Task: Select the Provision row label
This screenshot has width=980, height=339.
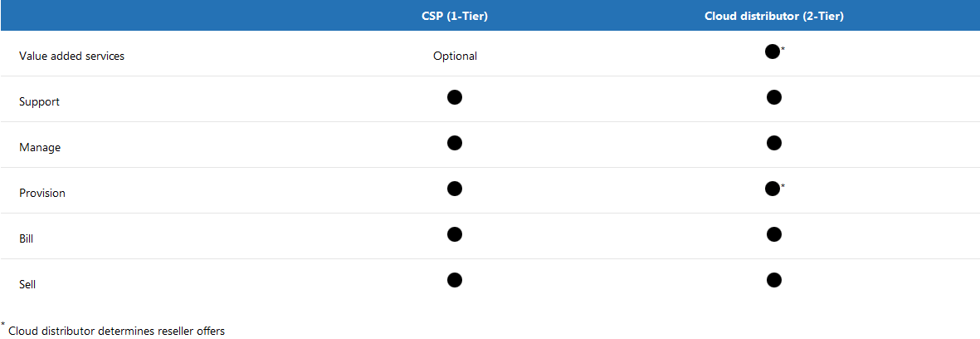Action: (42, 194)
